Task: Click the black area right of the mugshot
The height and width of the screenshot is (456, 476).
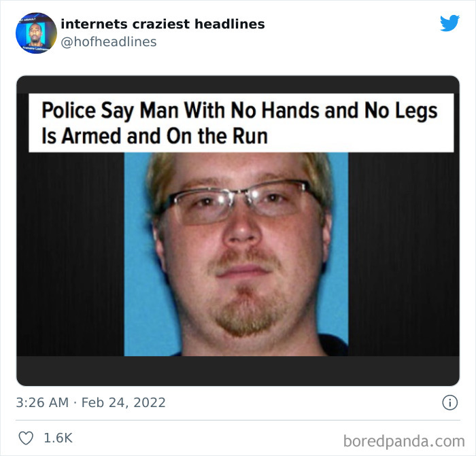Action: pos(404,254)
